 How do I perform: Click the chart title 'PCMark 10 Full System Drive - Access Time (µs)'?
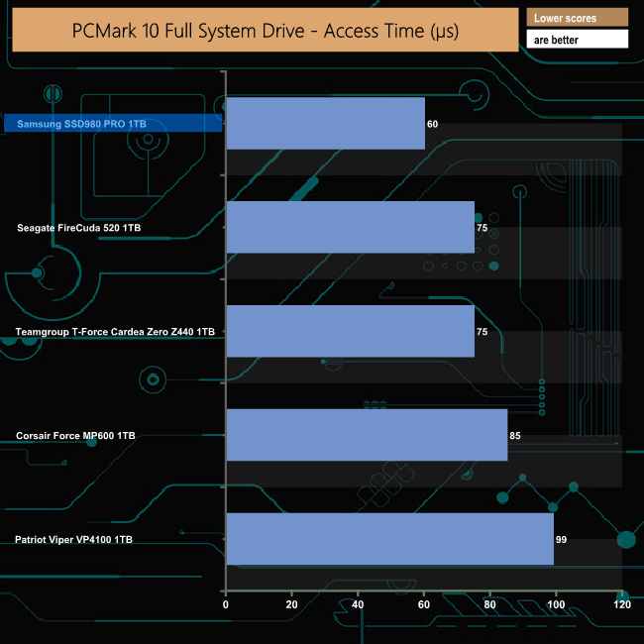[x=266, y=31]
